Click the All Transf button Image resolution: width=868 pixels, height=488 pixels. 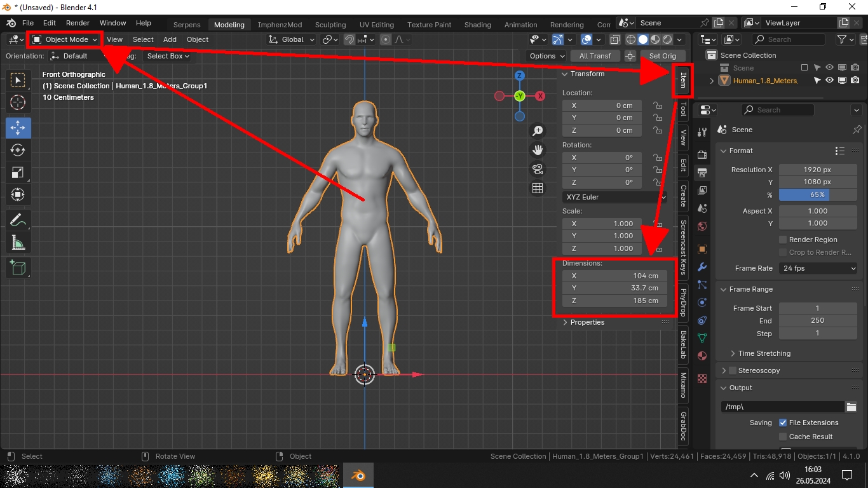(x=595, y=56)
